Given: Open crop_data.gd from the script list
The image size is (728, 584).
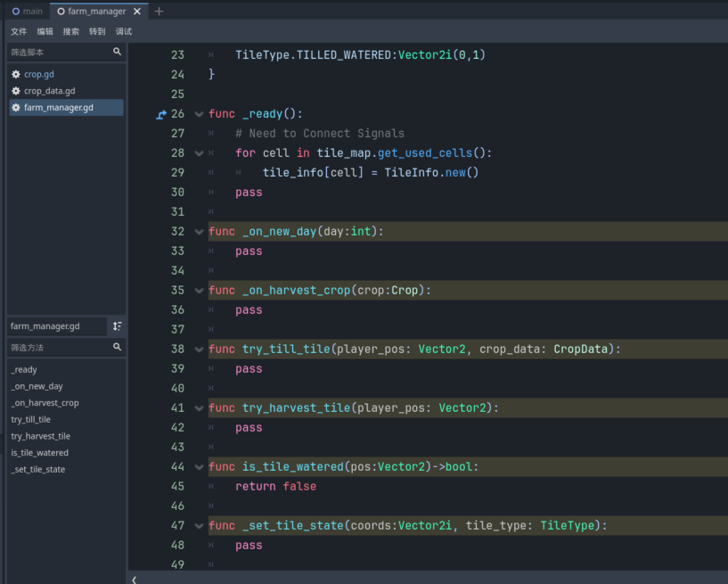Looking at the screenshot, I should [x=49, y=91].
